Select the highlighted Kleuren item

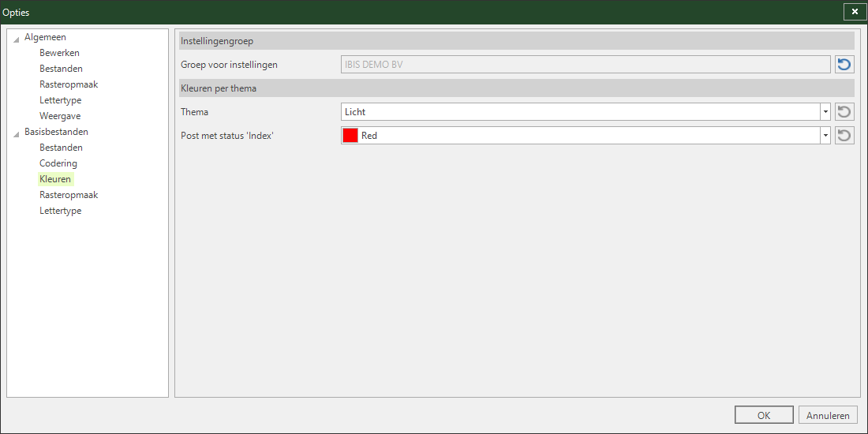[x=55, y=179]
